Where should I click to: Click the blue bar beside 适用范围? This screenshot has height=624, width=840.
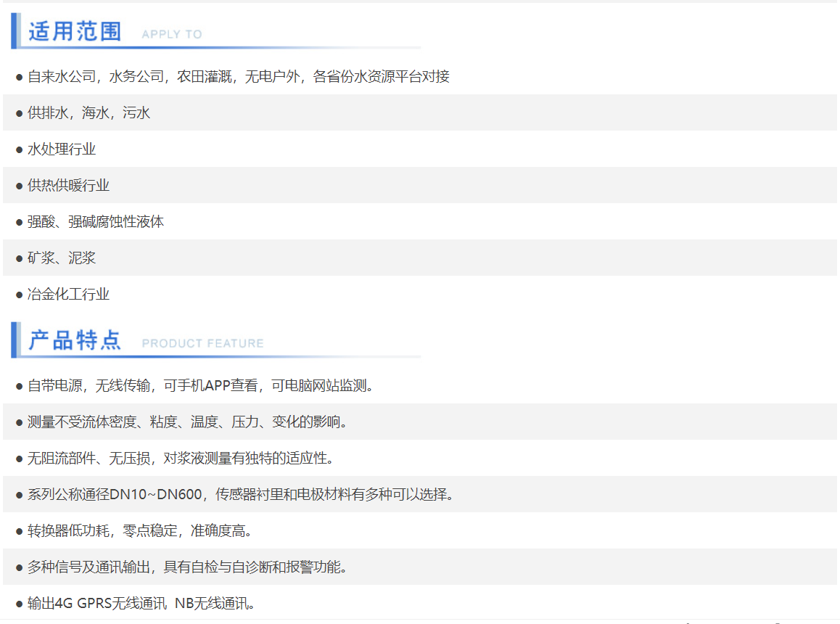tap(14, 31)
